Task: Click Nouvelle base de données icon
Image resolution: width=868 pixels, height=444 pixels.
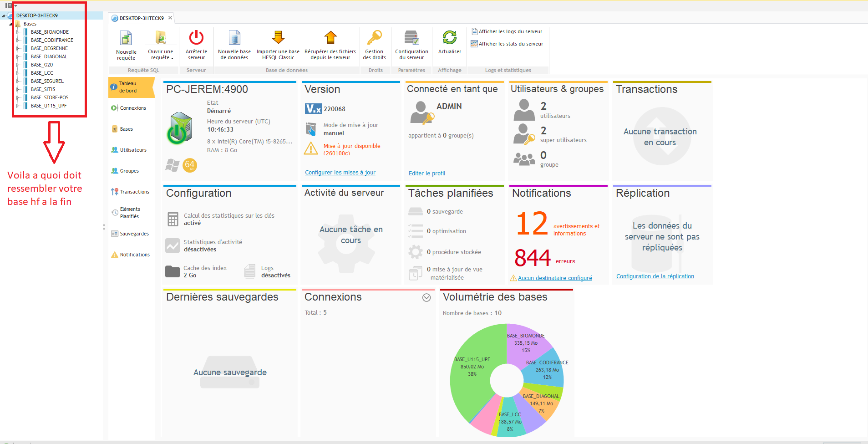Action: [x=234, y=38]
